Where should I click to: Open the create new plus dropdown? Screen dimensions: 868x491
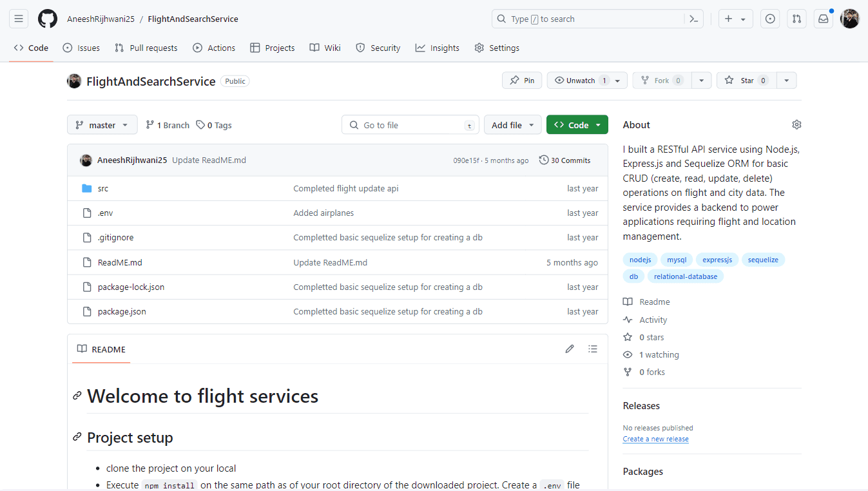pos(735,19)
